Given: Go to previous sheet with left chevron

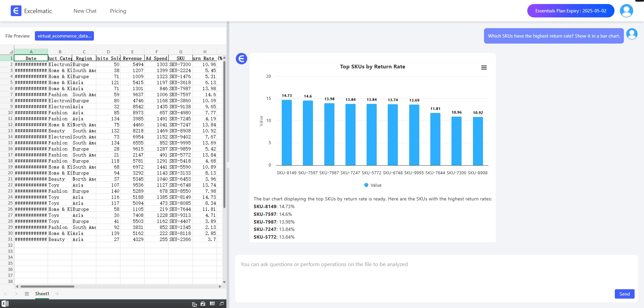Looking at the screenshot, I should (5, 294).
